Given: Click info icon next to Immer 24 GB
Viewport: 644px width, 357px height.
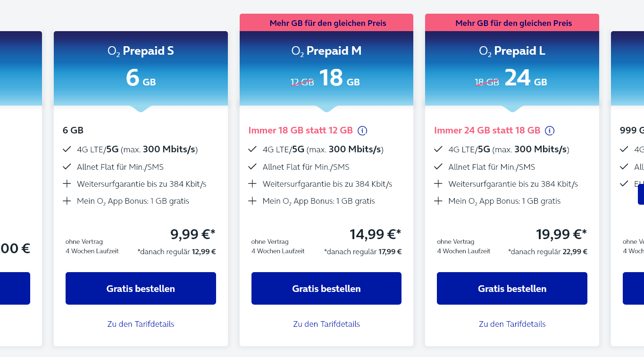Looking at the screenshot, I should 550,131.
